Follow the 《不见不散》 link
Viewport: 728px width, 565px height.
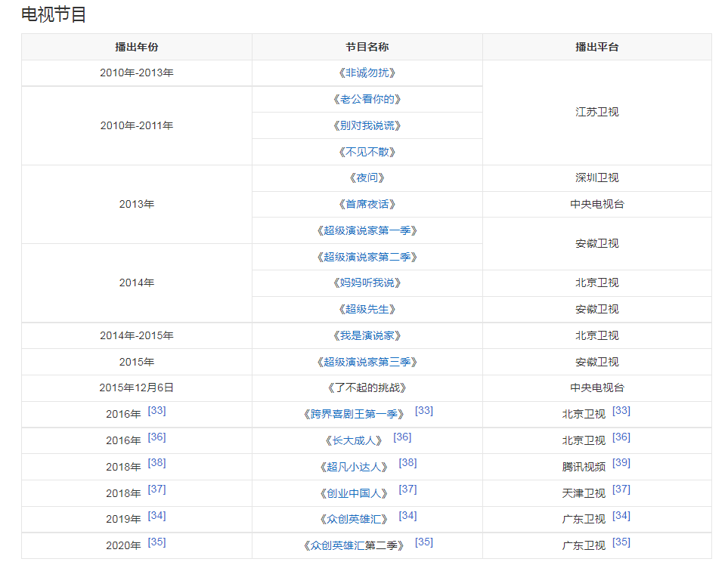point(367,152)
